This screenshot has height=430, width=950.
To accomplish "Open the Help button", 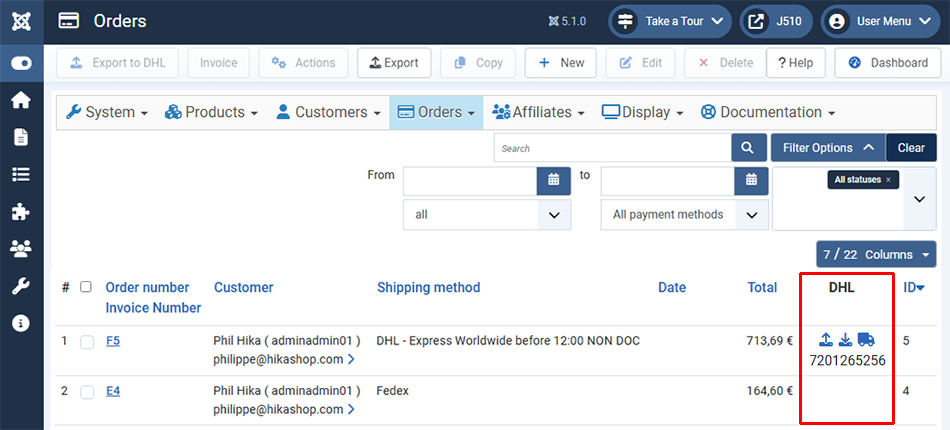I will click(x=796, y=63).
